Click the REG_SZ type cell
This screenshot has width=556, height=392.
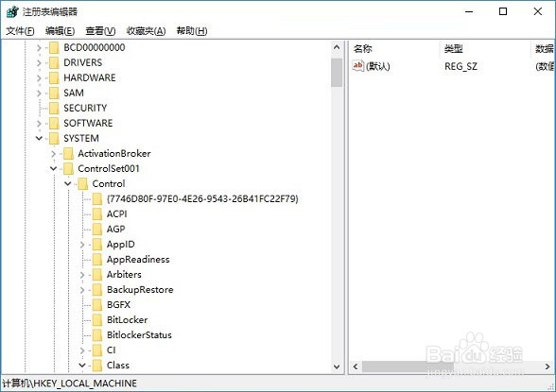pyautogui.click(x=460, y=66)
